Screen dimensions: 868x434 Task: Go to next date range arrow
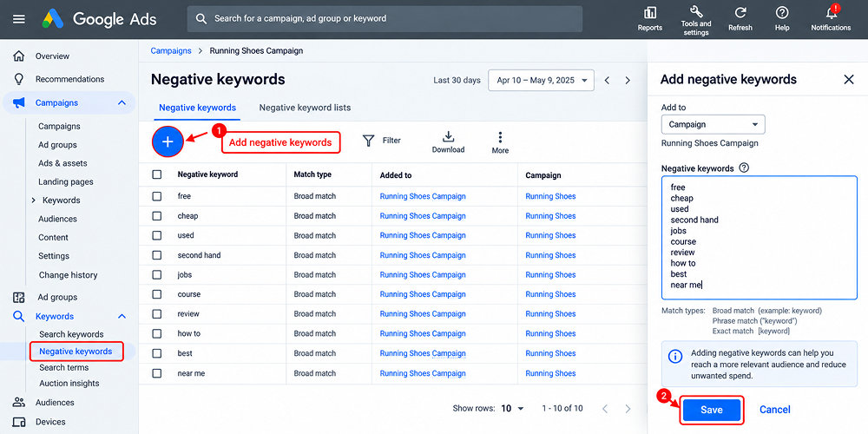(628, 80)
